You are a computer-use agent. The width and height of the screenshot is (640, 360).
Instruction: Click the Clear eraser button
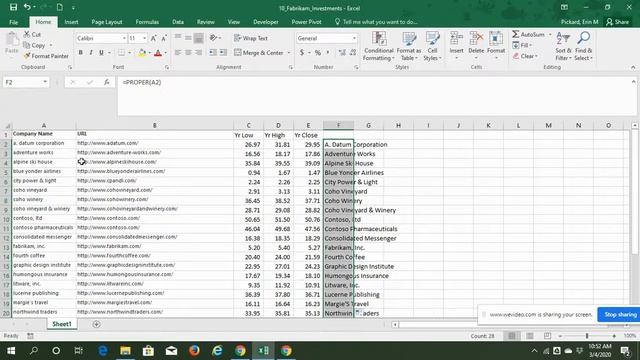click(x=525, y=56)
